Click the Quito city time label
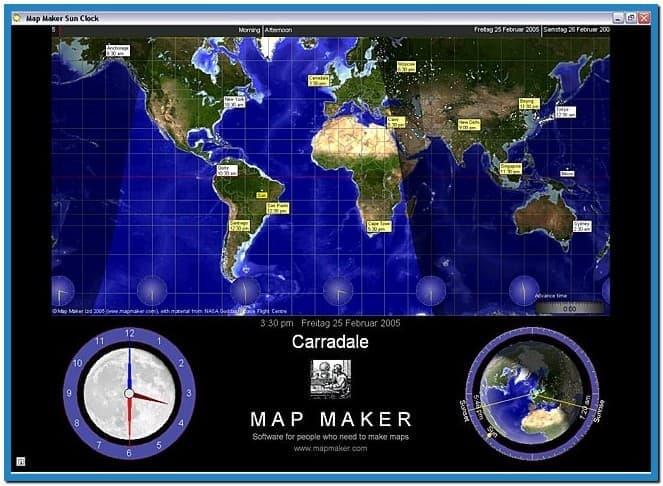Screen dimensions: 663x486 (x=227, y=170)
